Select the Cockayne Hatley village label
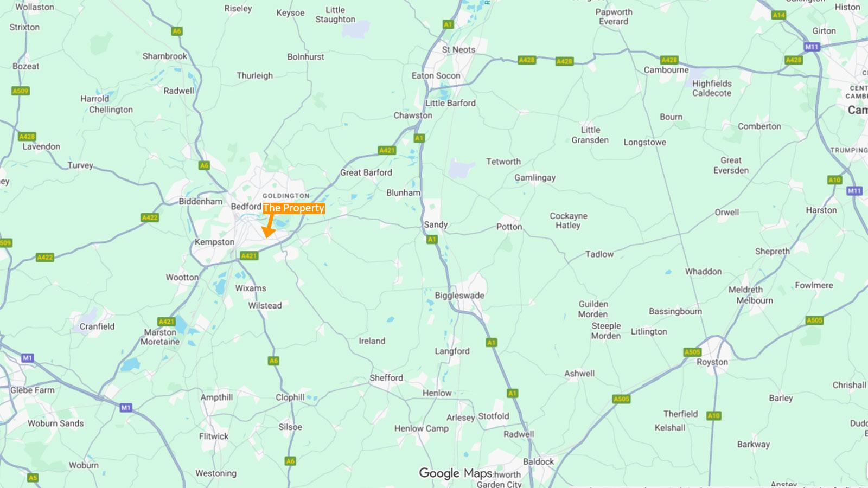The width and height of the screenshot is (868, 488). [569, 221]
